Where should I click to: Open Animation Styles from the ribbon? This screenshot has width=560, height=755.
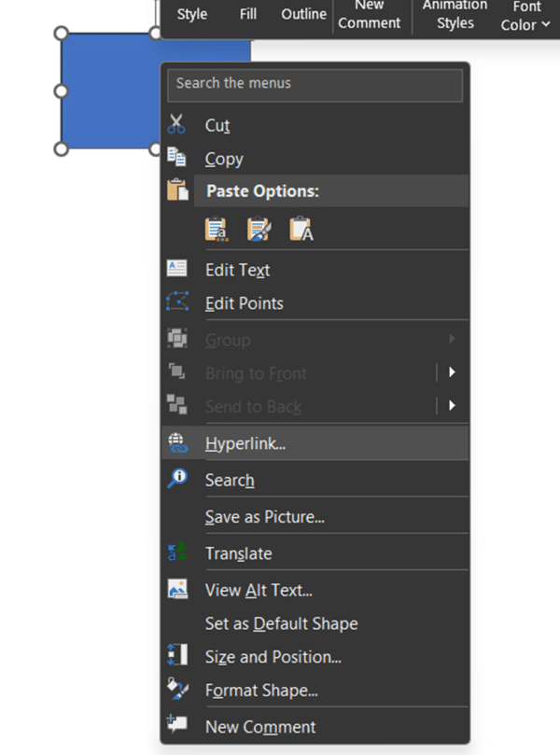point(455,15)
